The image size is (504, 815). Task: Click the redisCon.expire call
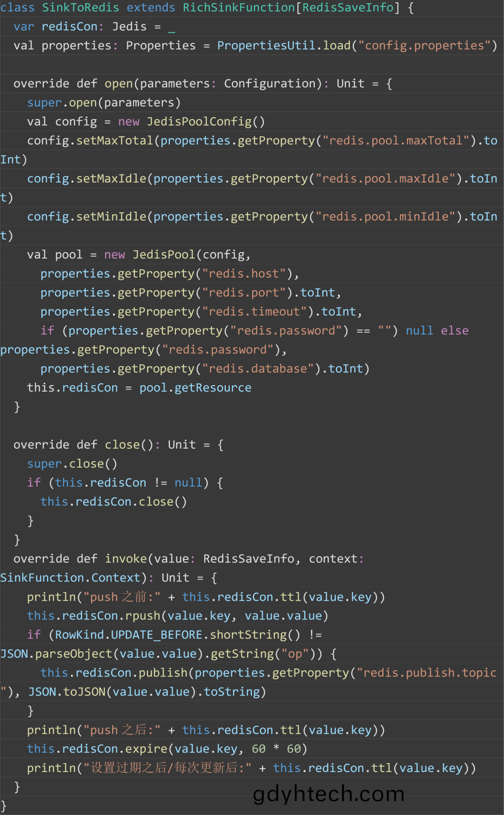click(114, 749)
